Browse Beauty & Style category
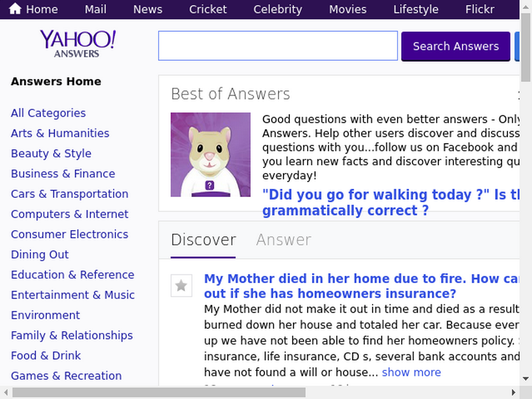The width and height of the screenshot is (532, 399). [51, 153]
